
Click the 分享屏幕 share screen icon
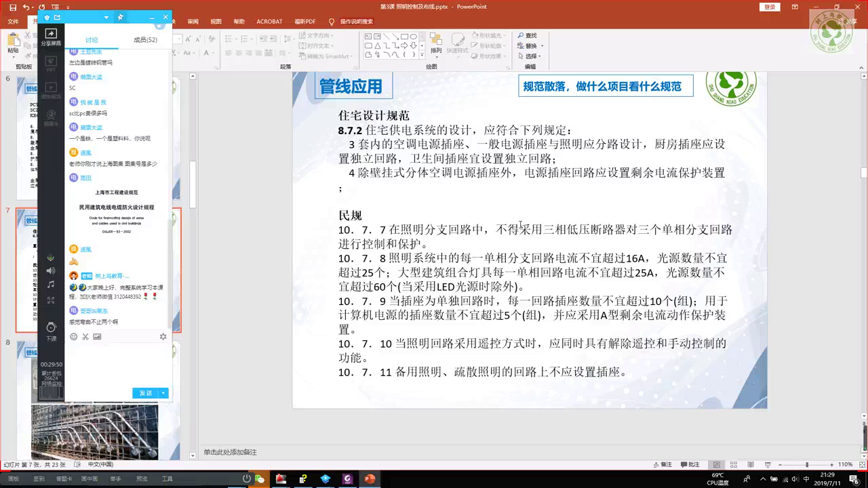coord(51,37)
